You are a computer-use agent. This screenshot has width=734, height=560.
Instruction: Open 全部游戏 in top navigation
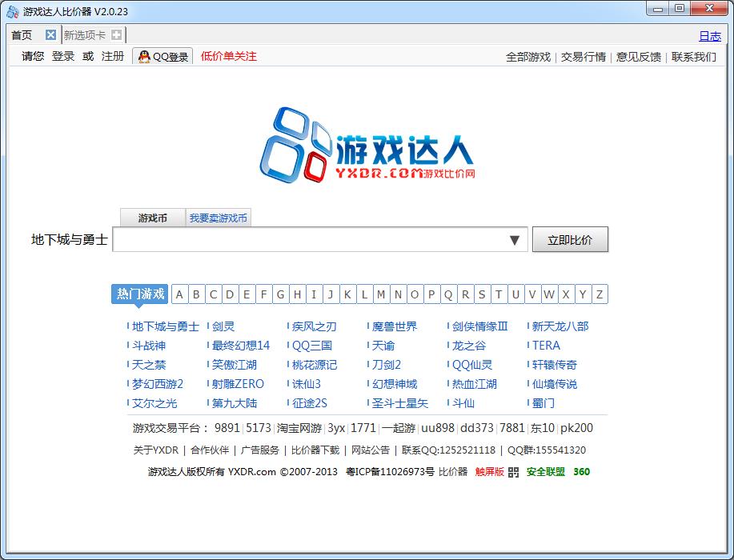click(x=528, y=57)
